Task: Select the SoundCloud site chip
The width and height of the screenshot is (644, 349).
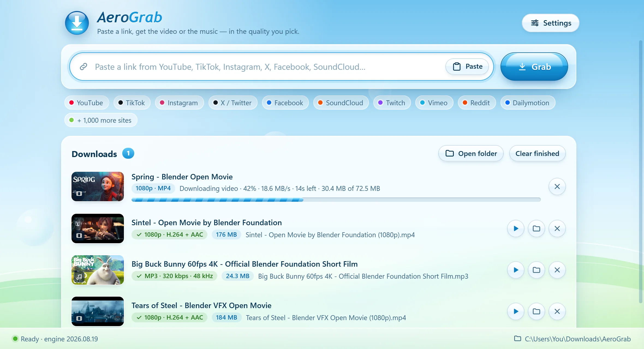Action: 341,103
